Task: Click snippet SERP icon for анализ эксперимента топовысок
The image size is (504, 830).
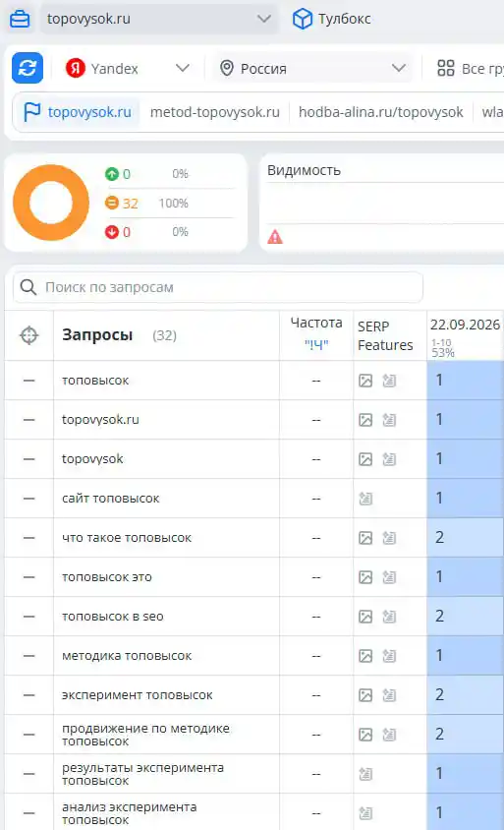Action: 365,813
